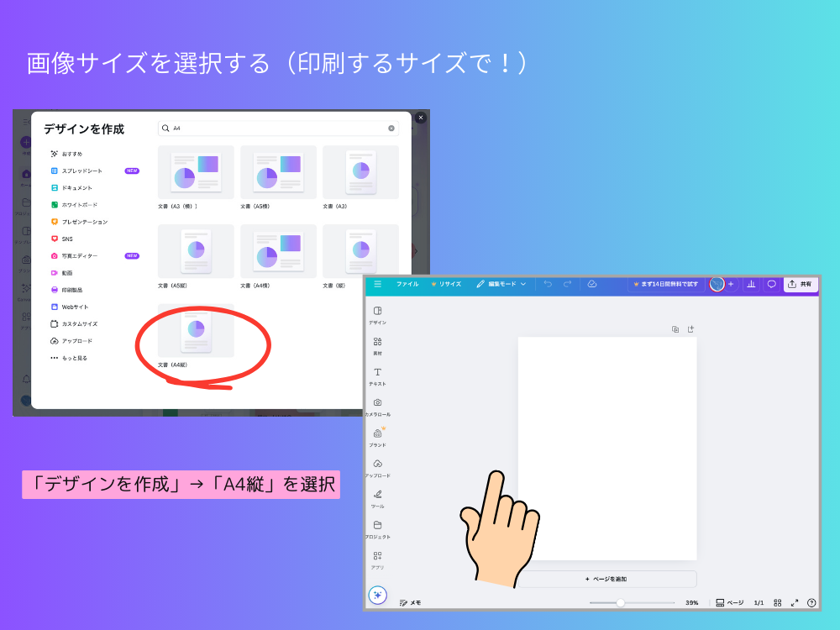
Task: Click the ページを追加 button below the canvas
Action: pyautogui.click(x=607, y=579)
